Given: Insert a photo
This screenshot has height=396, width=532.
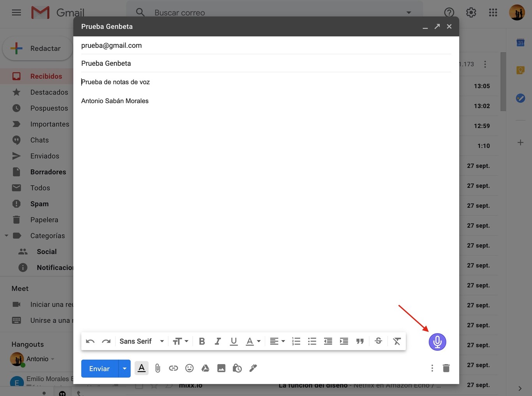Looking at the screenshot, I should click(221, 368).
